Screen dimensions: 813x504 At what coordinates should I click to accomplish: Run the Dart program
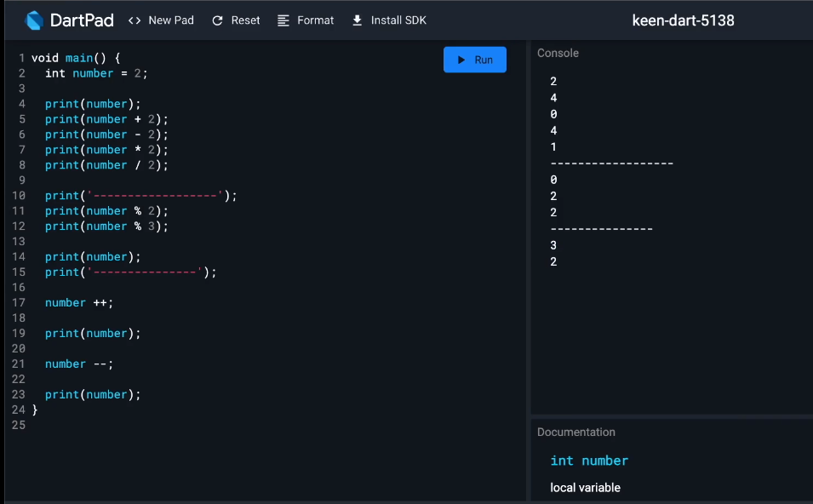coord(475,60)
